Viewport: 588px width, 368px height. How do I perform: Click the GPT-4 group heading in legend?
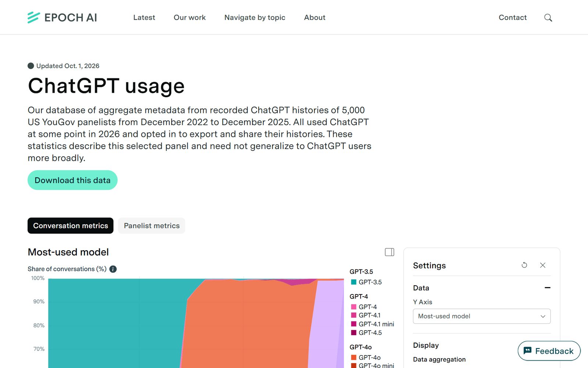tap(359, 296)
